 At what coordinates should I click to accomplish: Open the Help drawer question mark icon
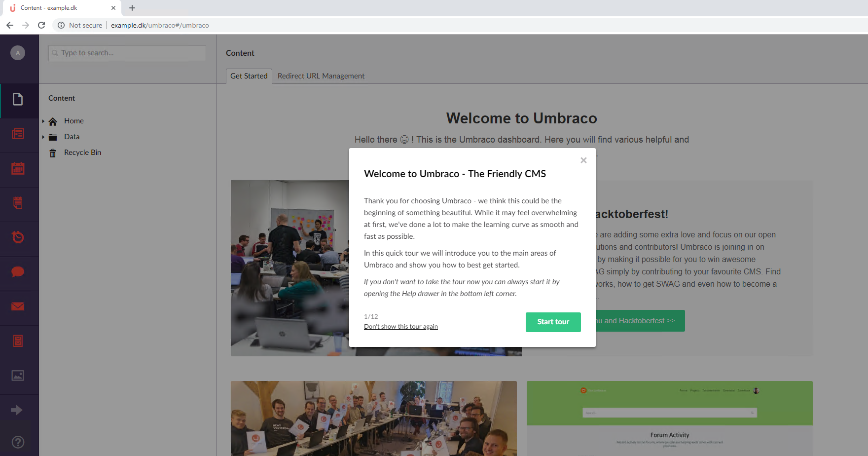pyautogui.click(x=18, y=442)
